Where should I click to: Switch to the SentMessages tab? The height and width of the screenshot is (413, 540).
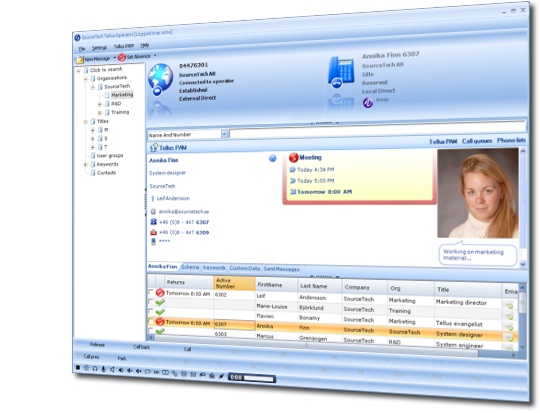pos(281,269)
